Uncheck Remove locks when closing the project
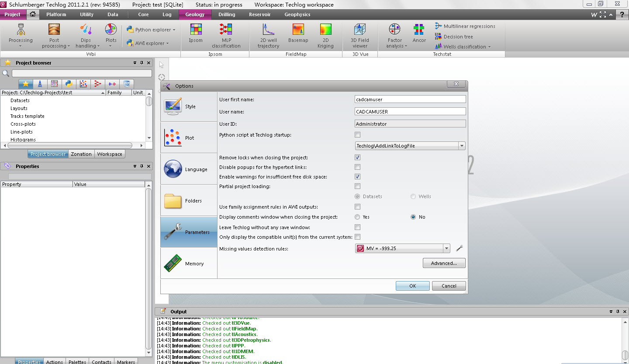The height and width of the screenshot is (364, 629). [x=358, y=158]
